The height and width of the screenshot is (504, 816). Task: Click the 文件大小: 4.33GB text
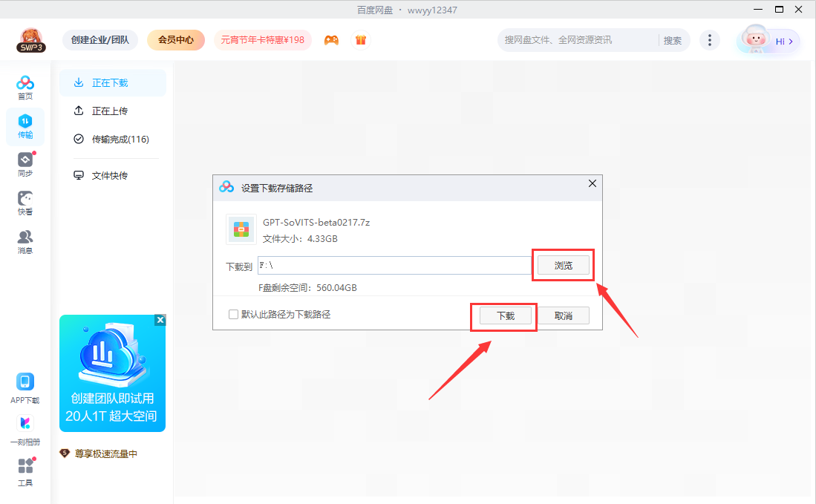tap(300, 239)
